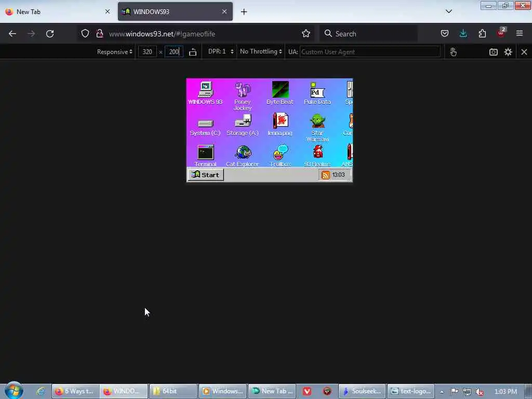
Task: Launch the Terminal desktop icon
Action: pyautogui.click(x=205, y=156)
